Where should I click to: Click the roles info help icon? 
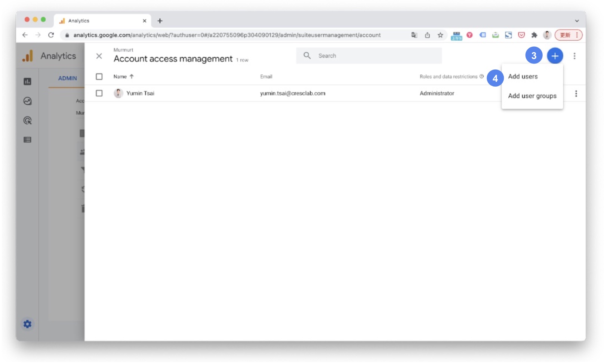(x=482, y=76)
